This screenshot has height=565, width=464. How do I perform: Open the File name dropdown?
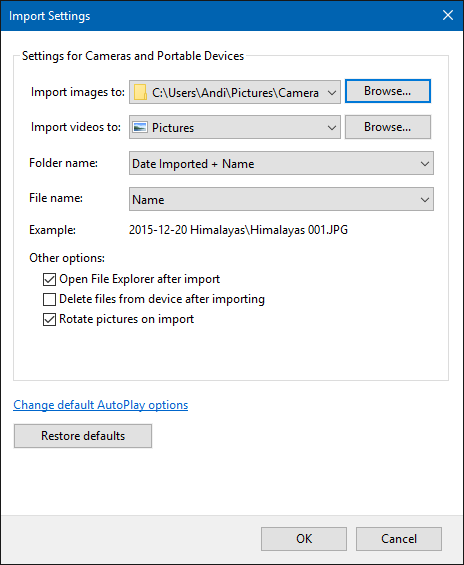coord(281,199)
